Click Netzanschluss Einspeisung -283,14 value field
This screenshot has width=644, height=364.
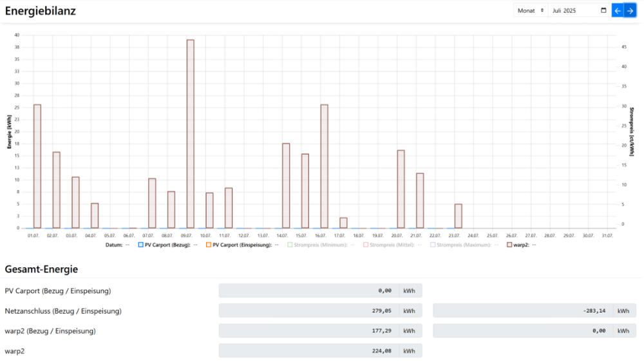523,311
